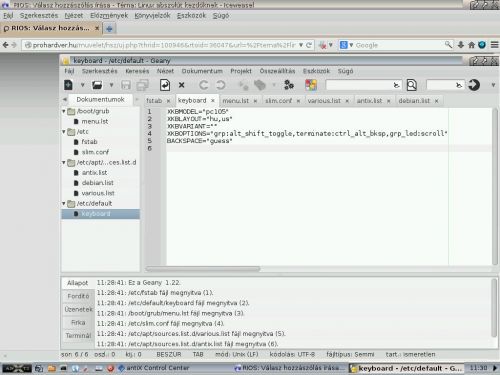Click the message panel's vertical scrollbar
The height and width of the screenshot is (375, 500).
[x=494, y=308]
